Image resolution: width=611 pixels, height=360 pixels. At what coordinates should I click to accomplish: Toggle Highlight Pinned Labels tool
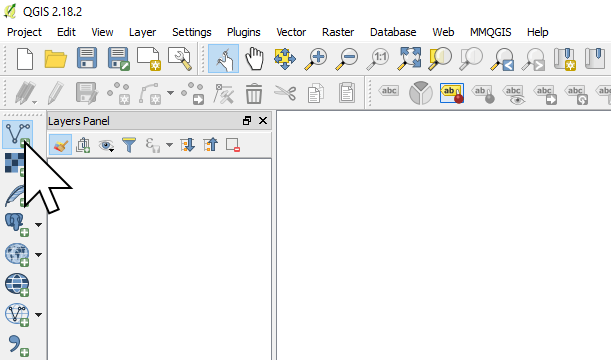[452, 93]
